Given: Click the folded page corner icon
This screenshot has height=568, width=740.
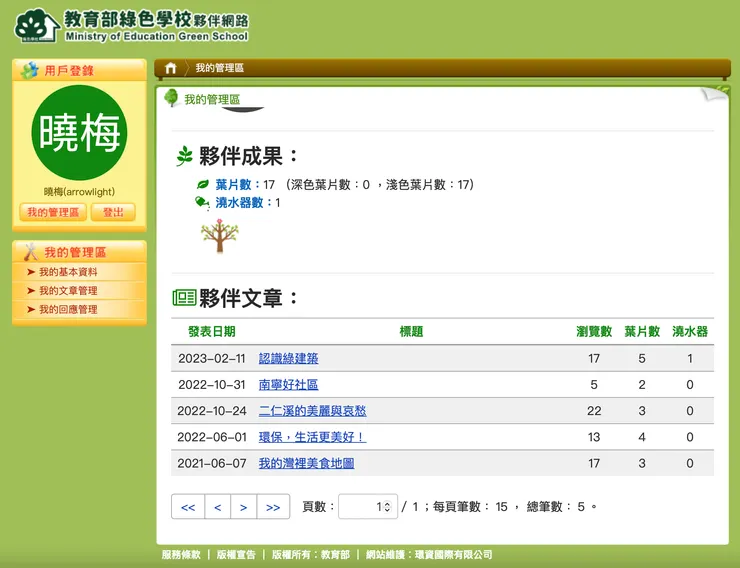Looking at the screenshot, I should click(x=715, y=93).
